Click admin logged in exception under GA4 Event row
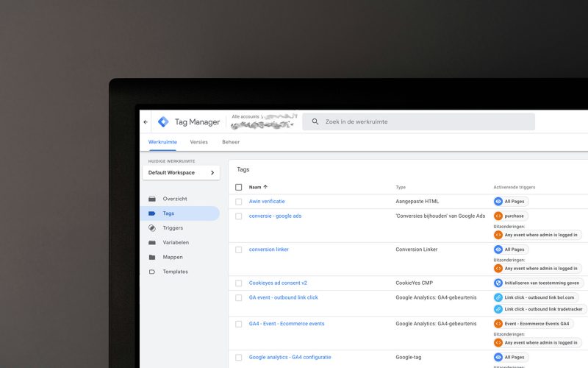This screenshot has width=588, height=368. click(x=537, y=343)
